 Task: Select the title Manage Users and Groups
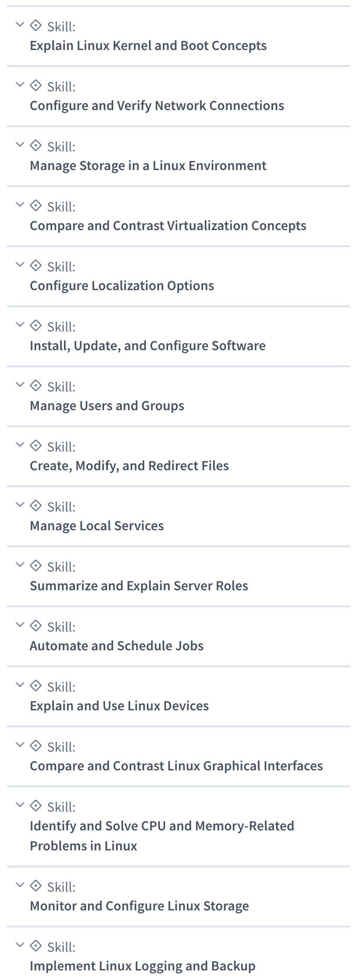tap(107, 406)
